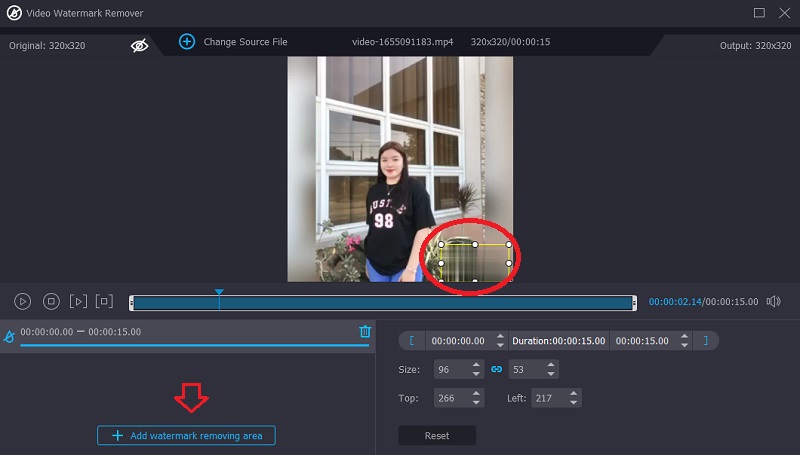The width and height of the screenshot is (800, 455).
Task: Decrease the Top position stepper value
Action: 476,403
